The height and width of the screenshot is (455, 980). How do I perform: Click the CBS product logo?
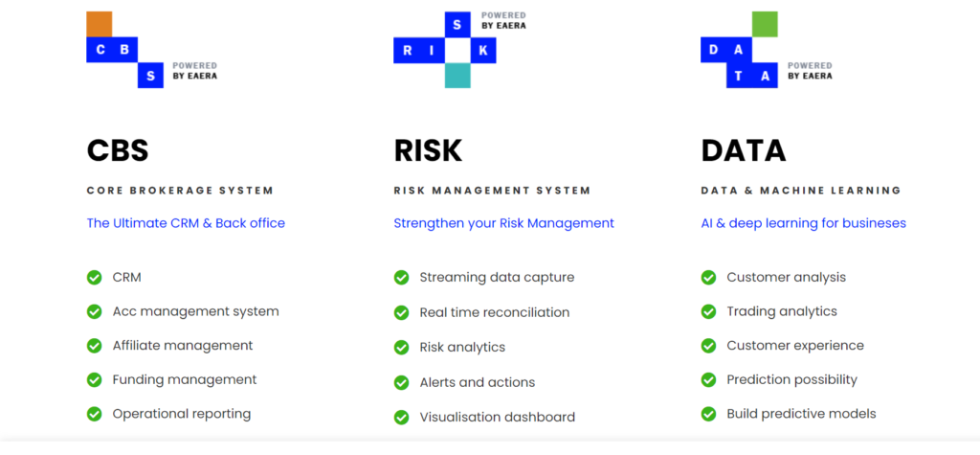pos(152,50)
